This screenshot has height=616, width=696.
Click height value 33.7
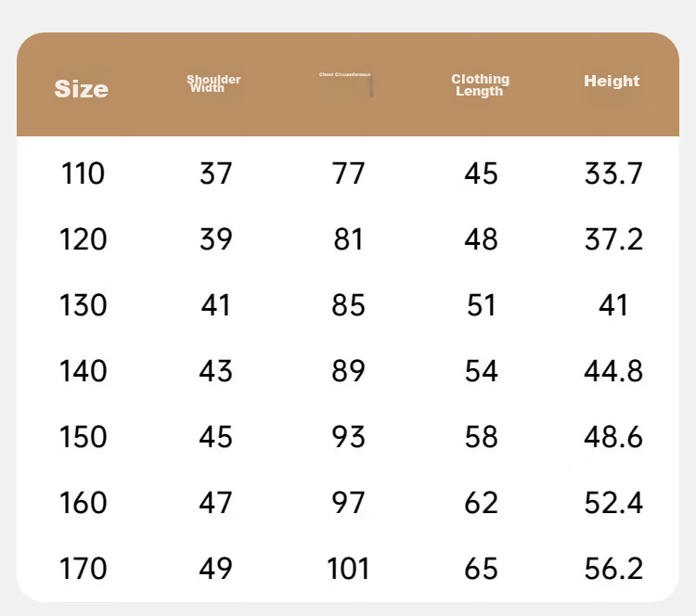(613, 173)
